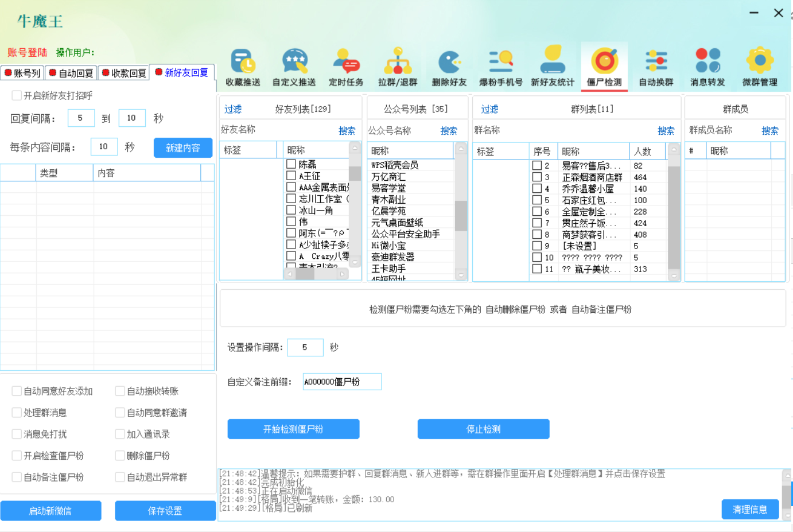Click the 清理信息 button
Viewport: 793px width, 532px height.
coord(750,509)
